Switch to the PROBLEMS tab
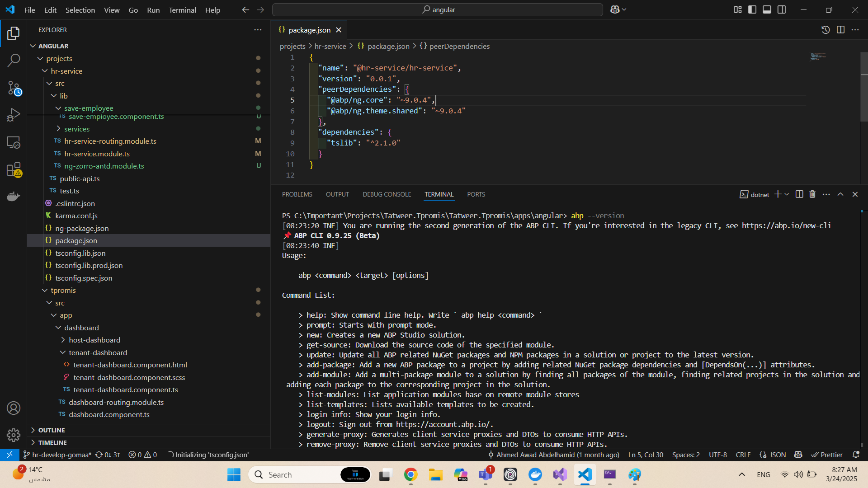The image size is (868, 488). [297, 194]
